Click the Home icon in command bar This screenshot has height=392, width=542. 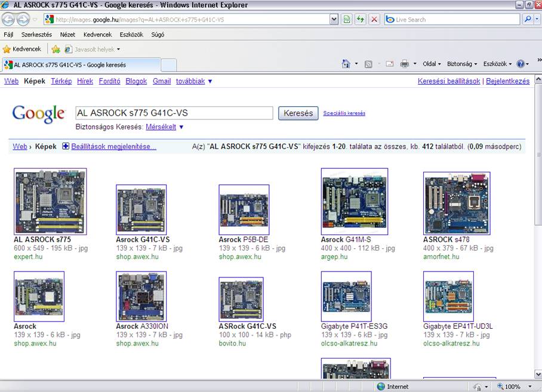point(346,64)
